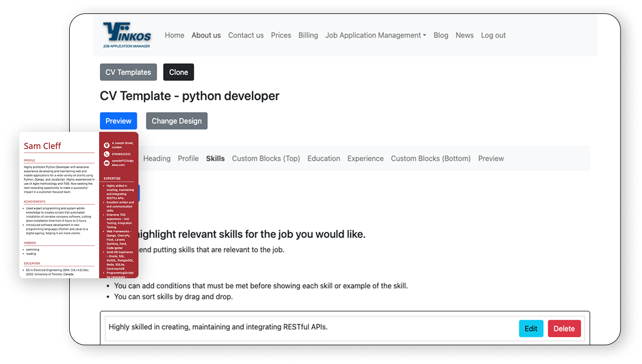Switch to the Education tab
The width and height of the screenshot is (642, 364).
[324, 159]
